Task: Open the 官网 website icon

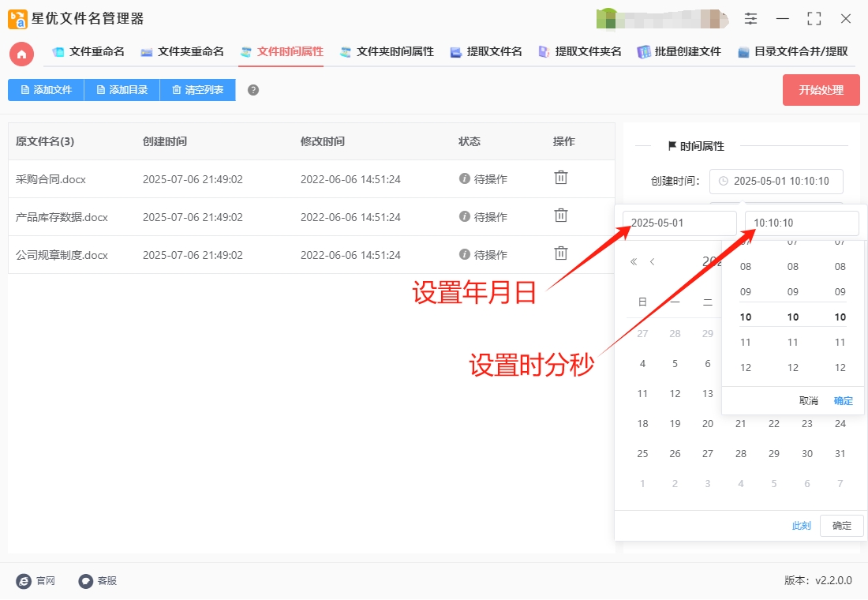Action: [24, 580]
